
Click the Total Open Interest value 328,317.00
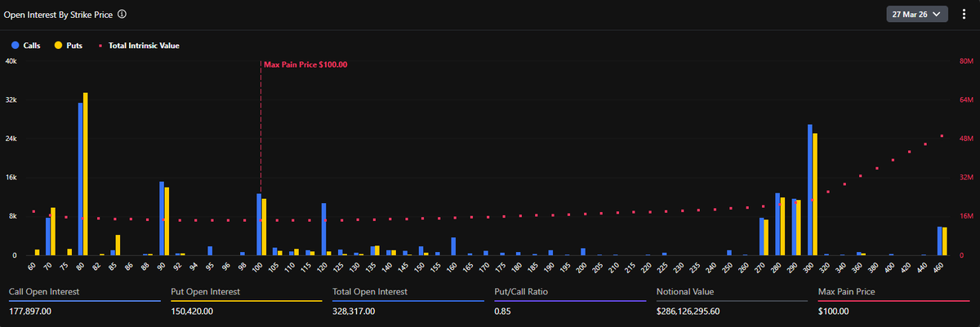356,311
